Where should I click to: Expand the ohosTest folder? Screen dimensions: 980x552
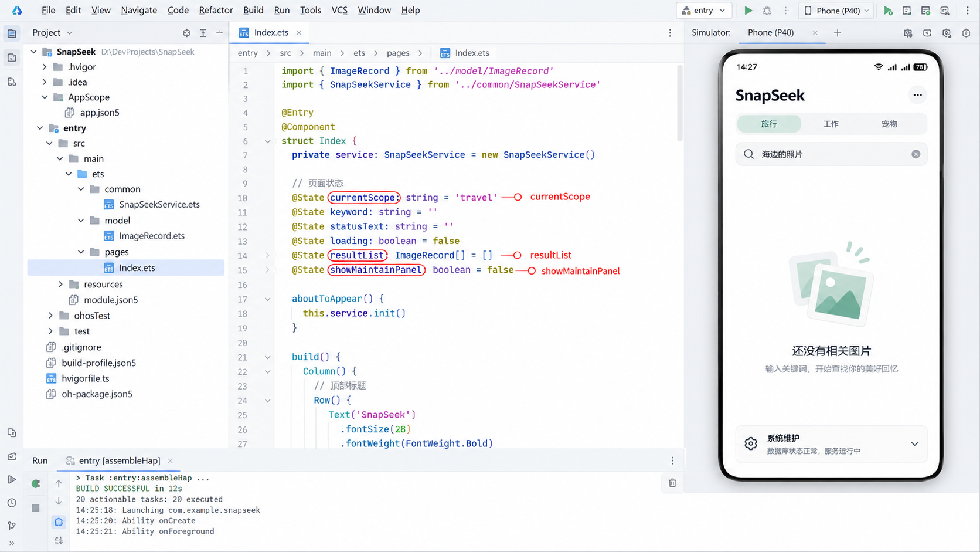50,316
